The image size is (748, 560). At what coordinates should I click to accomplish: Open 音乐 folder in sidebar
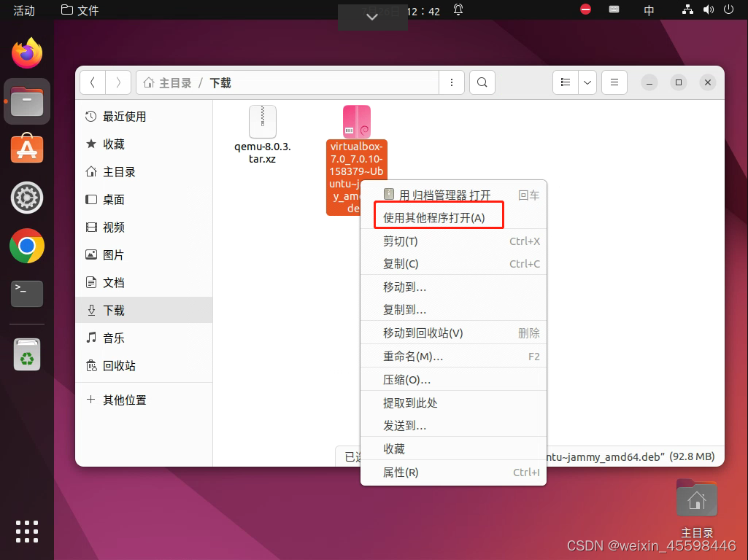coord(144,338)
